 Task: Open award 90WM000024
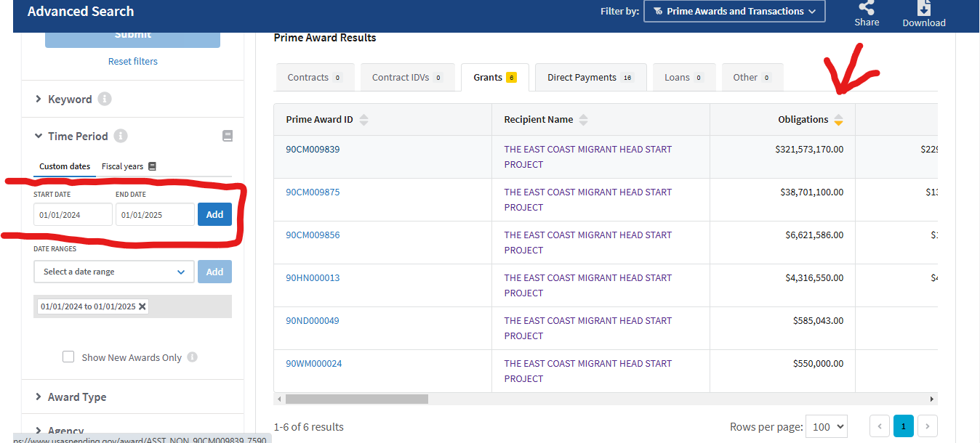coord(313,363)
